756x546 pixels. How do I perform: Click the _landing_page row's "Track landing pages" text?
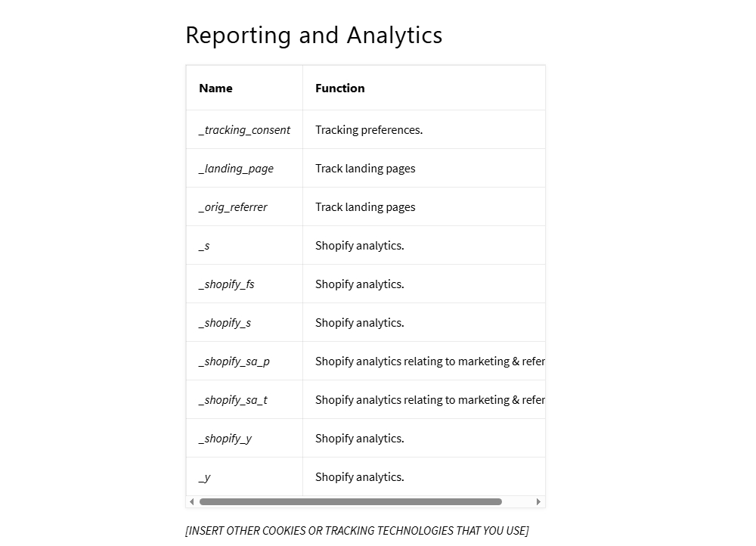pyautogui.click(x=365, y=169)
